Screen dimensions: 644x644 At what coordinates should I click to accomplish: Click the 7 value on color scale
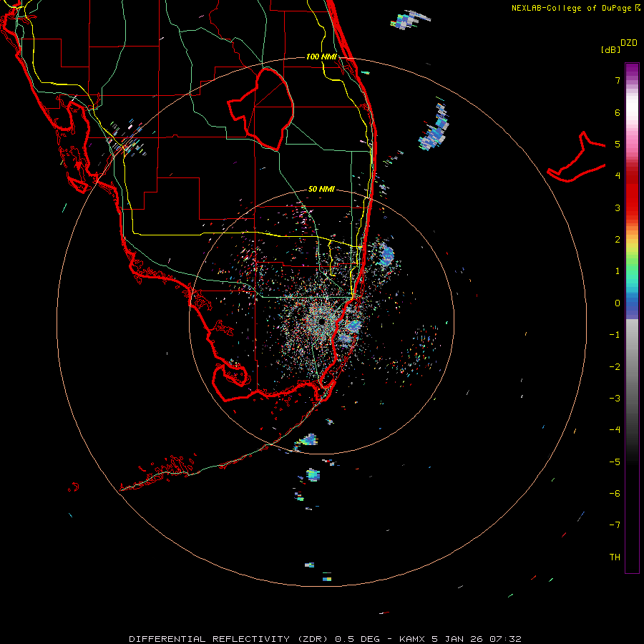click(x=618, y=80)
